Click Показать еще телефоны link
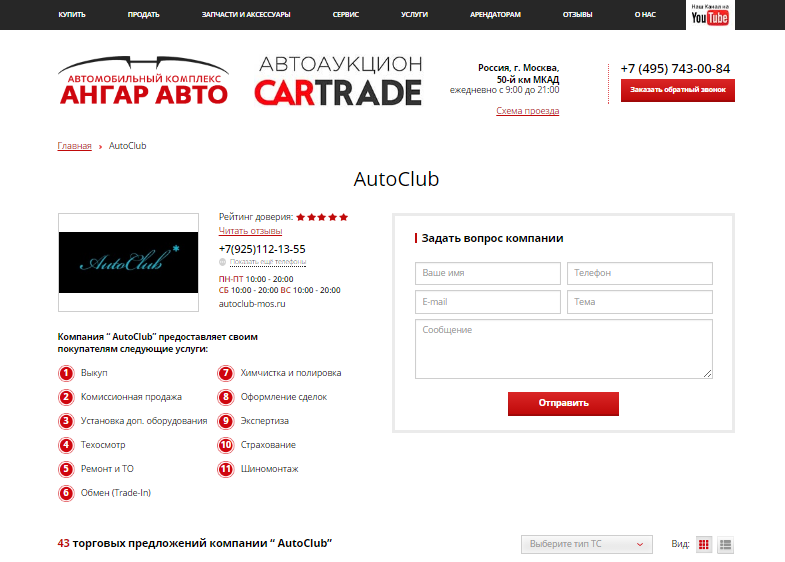The image size is (785, 562). coord(268,262)
